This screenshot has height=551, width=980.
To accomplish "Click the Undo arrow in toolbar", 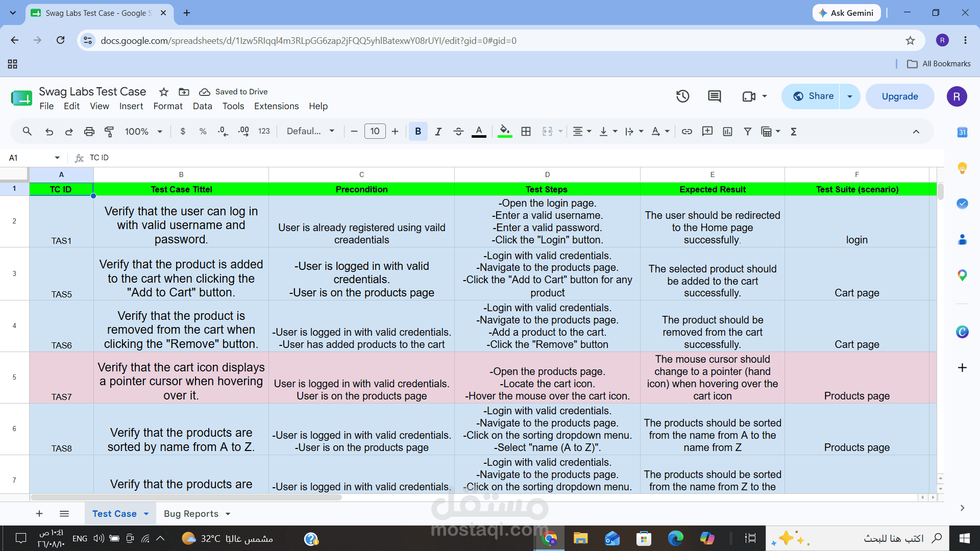I will [49, 132].
